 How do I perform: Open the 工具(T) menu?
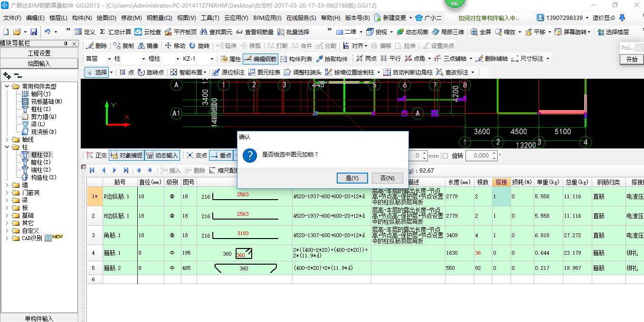(x=210, y=18)
